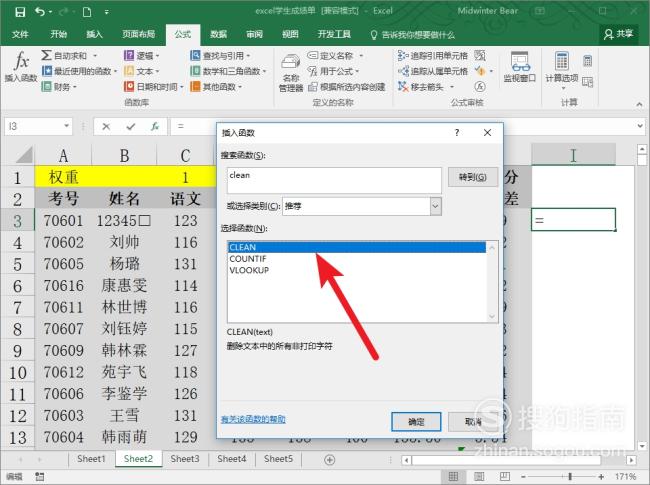Expand the formula bar chevron

(x=640, y=126)
